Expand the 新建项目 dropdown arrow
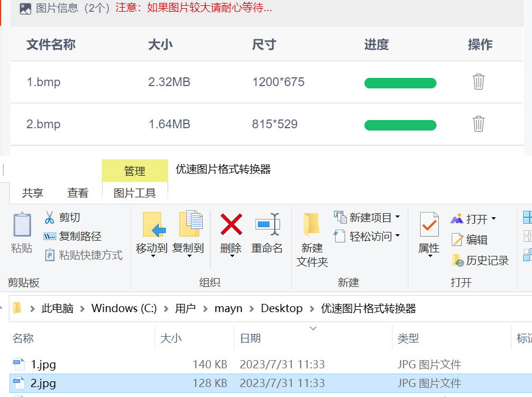 [397, 217]
